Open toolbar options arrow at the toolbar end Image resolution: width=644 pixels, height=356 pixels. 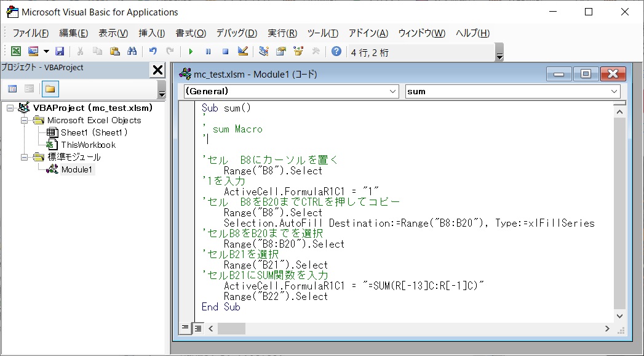click(x=499, y=52)
